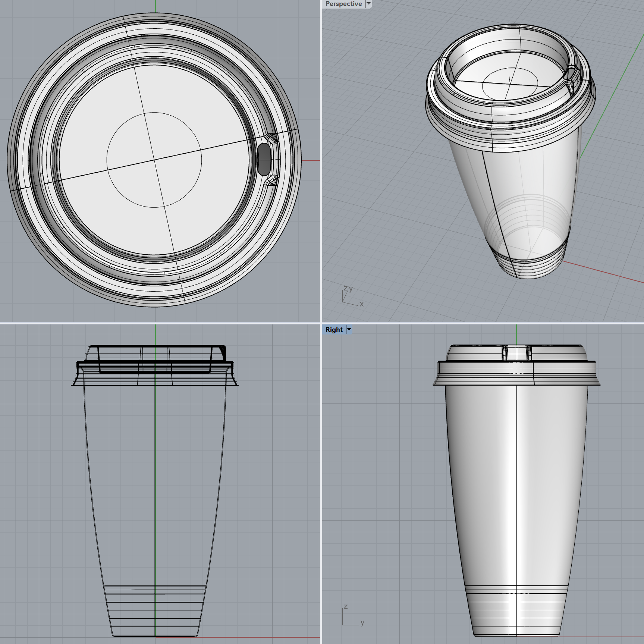The height and width of the screenshot is (644, 644).
Task: Select the dark sip-hole on the lid in top view
Action: coord(264,159)
